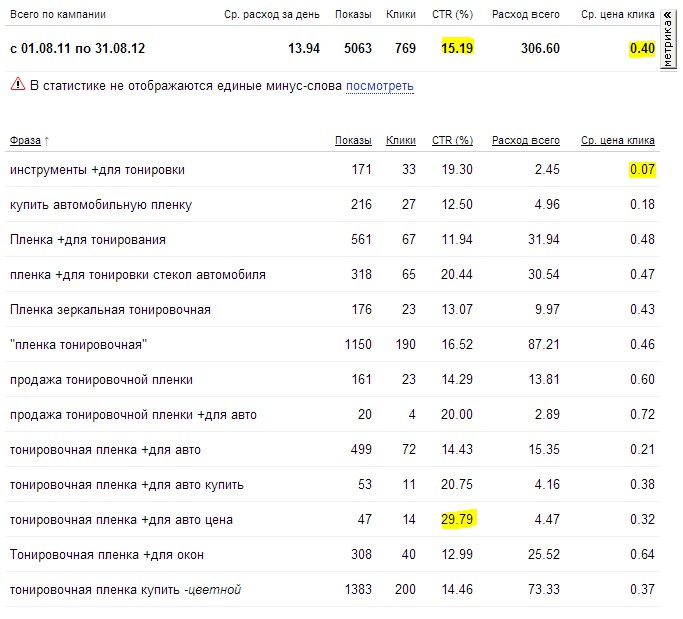Sort phrase table by underlined "Ср. цена клика" header
Image resolution: width=683 pixels, height=619 pixels.
[618, 141]
